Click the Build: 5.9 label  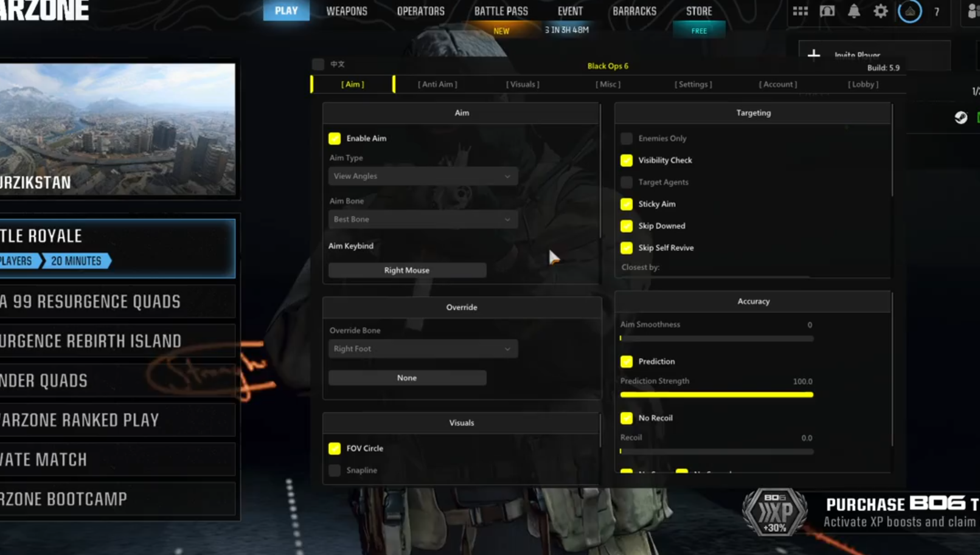point(883,68)
